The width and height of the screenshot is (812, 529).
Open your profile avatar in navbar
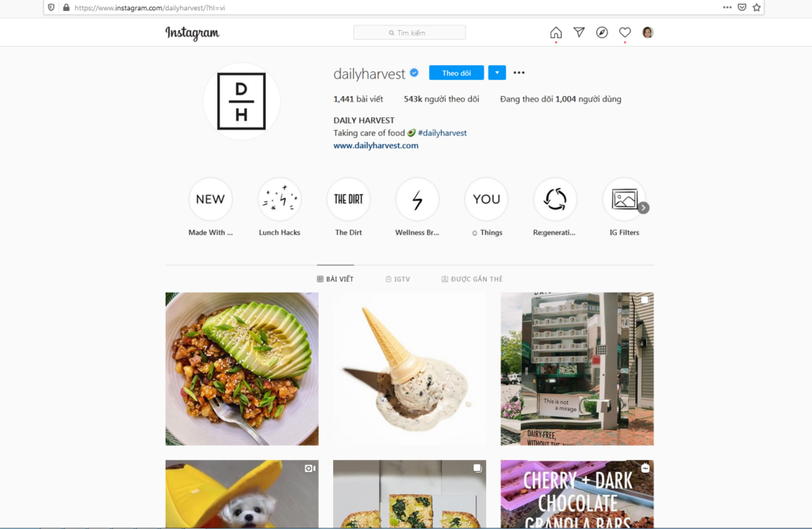647,33
